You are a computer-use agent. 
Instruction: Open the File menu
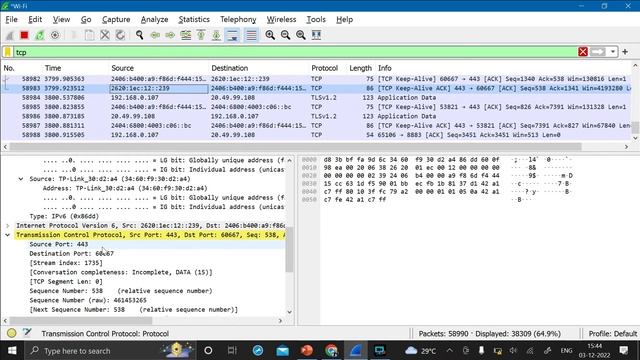click(x=11, y=20)
